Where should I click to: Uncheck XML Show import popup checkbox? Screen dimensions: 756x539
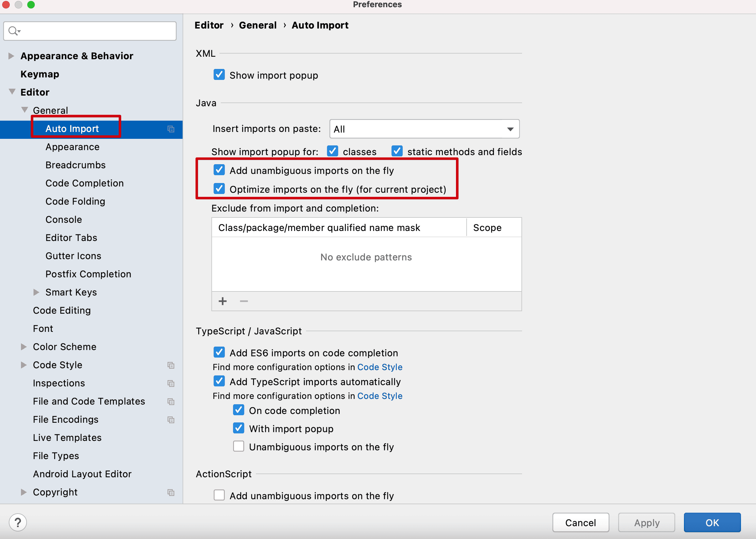[219, 75]
